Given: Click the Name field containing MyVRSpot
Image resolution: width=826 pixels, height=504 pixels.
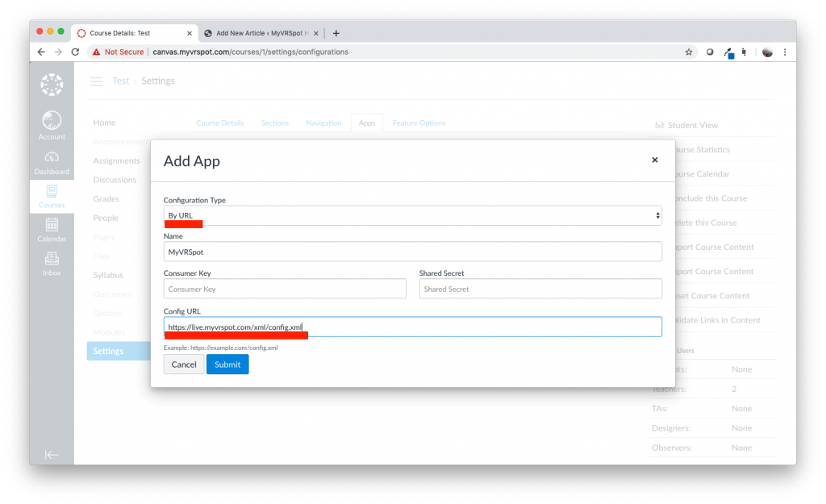Looking at the screenshot, I should pyautogui.click(x=412, y=252).
